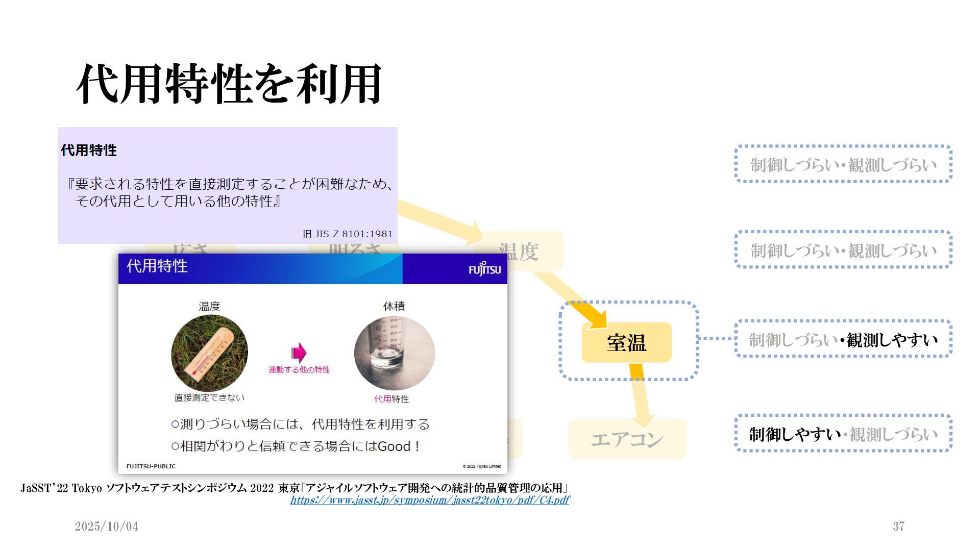Select the faded エアコン box
Screen dimensions: 980x551
[x=627, y=439]
